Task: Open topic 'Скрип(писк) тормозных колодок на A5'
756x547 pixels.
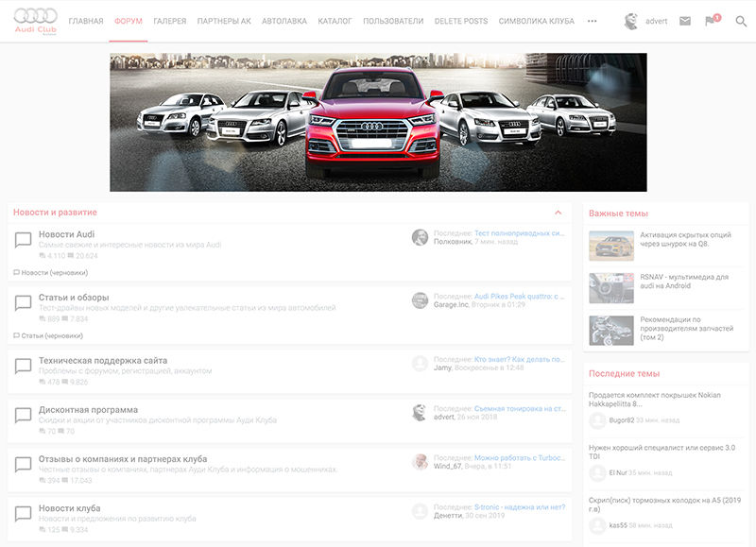Action: point(665,504)
